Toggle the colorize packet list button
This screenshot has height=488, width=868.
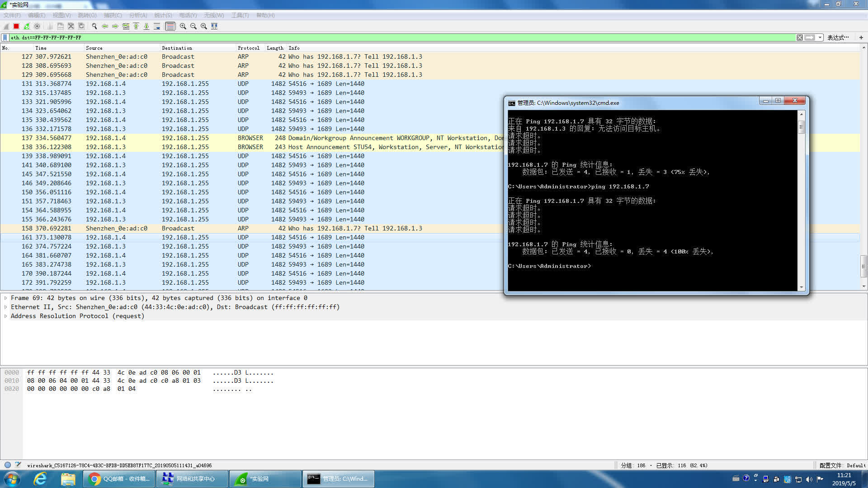tap(170, 26)
